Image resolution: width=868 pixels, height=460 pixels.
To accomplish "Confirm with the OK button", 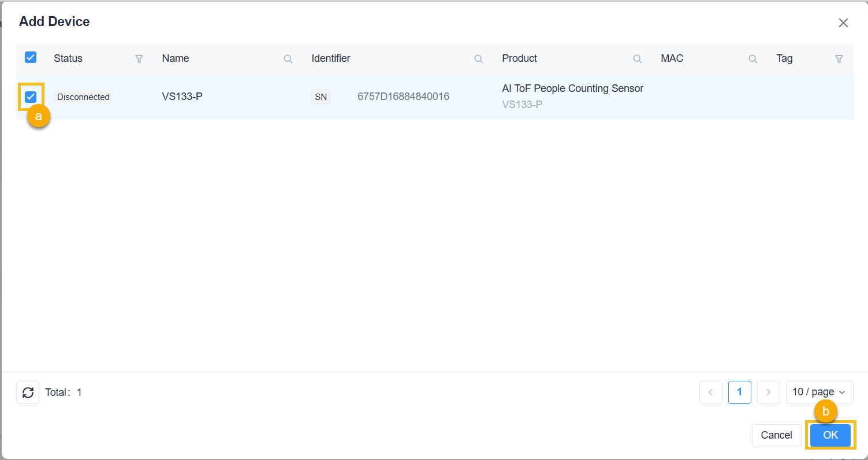I will [x=830, y=435].
